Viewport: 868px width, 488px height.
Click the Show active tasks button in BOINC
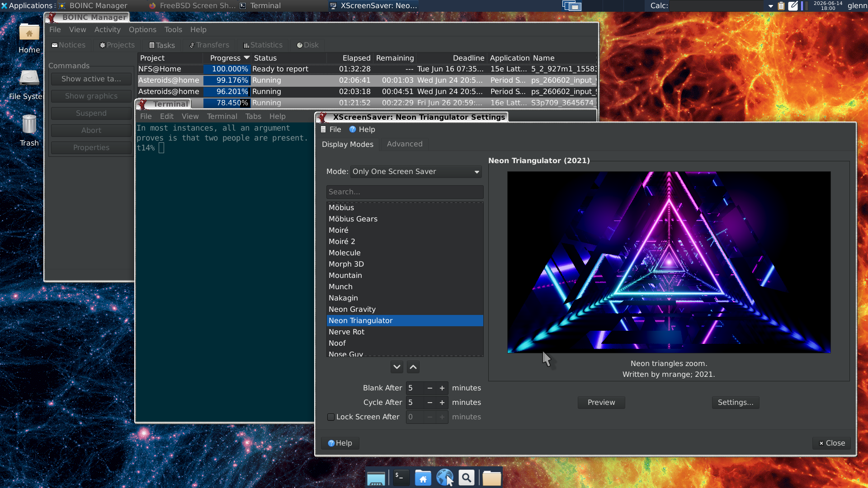click(x=91, y=79)
